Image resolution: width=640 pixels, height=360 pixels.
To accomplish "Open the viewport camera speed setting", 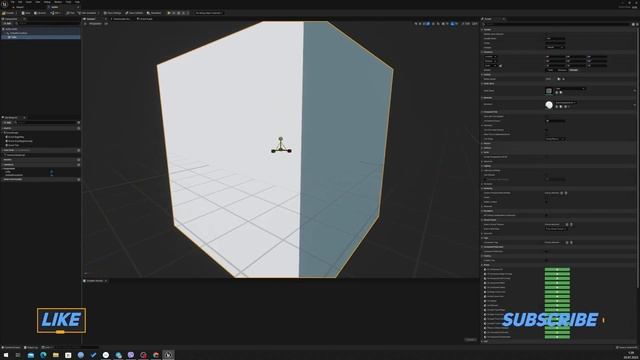I will [475, 24].
